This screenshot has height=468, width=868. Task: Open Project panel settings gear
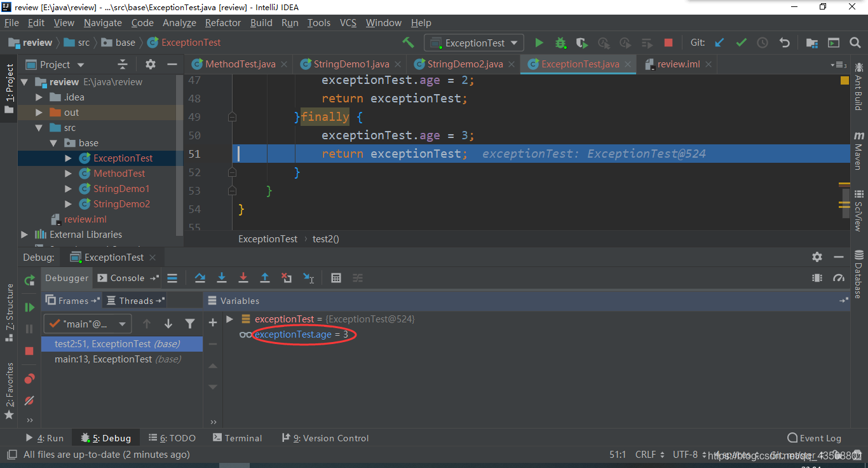151,64
